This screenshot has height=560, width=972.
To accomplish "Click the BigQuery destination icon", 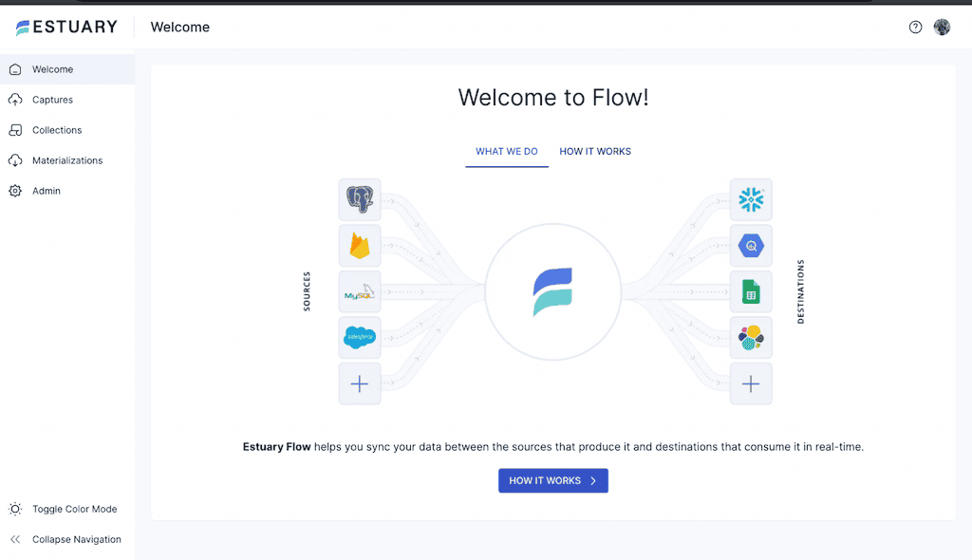I will click(x=751, y=245).
